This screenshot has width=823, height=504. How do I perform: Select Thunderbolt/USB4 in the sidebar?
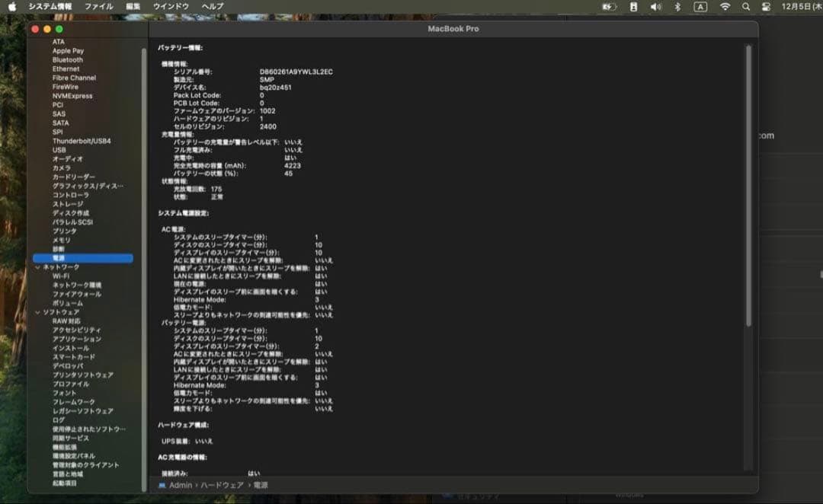point(81,141)
